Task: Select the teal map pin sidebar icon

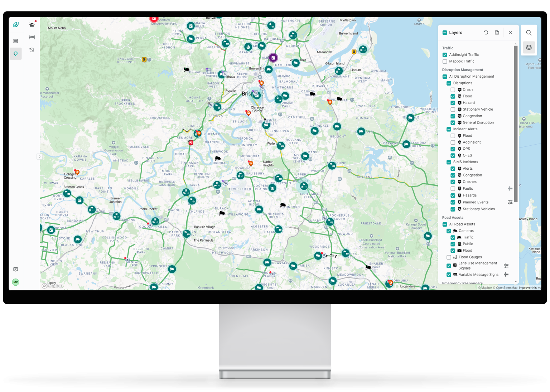Action: pyautogui.click(x=16, y=54)
